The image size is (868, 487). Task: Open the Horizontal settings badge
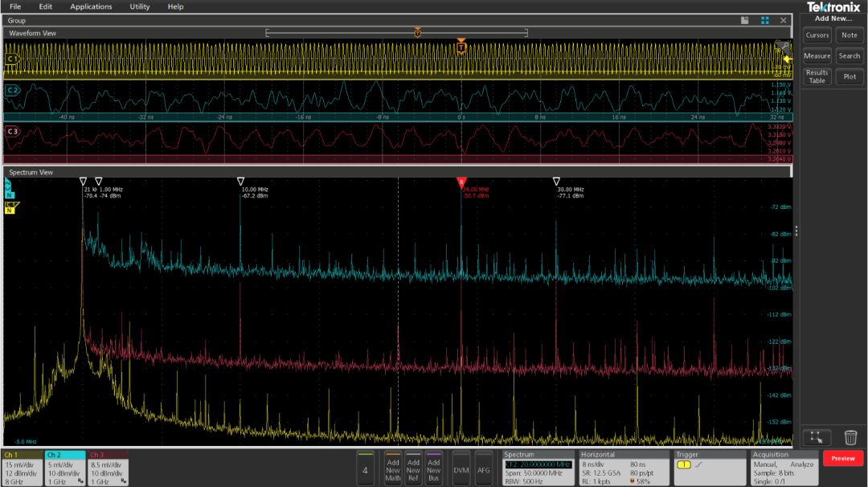click(624, 469)
